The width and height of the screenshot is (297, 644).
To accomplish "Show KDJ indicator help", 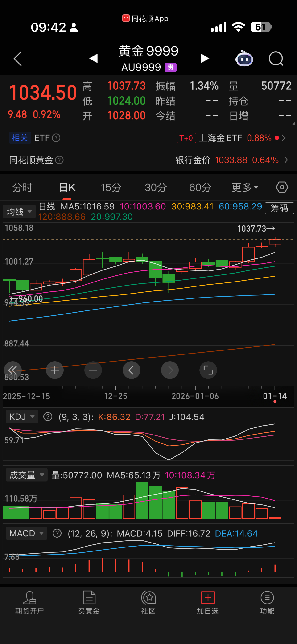I will [48, 417].
